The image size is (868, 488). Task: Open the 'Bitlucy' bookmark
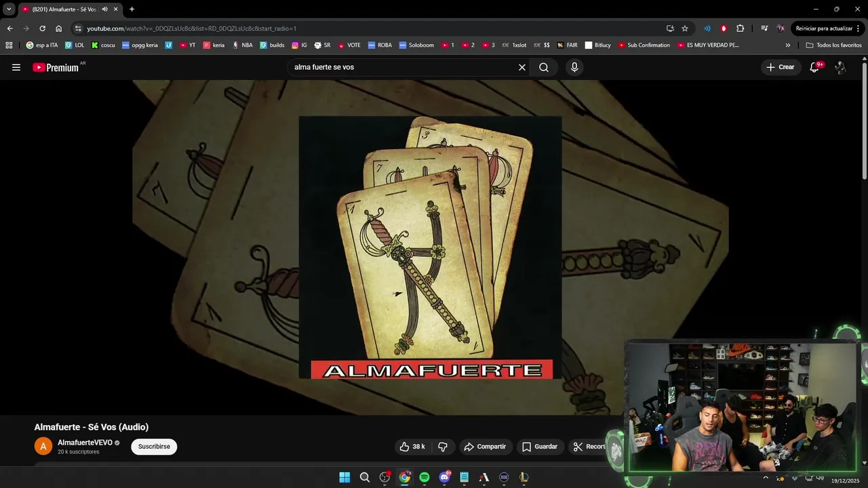pos(598,45)
